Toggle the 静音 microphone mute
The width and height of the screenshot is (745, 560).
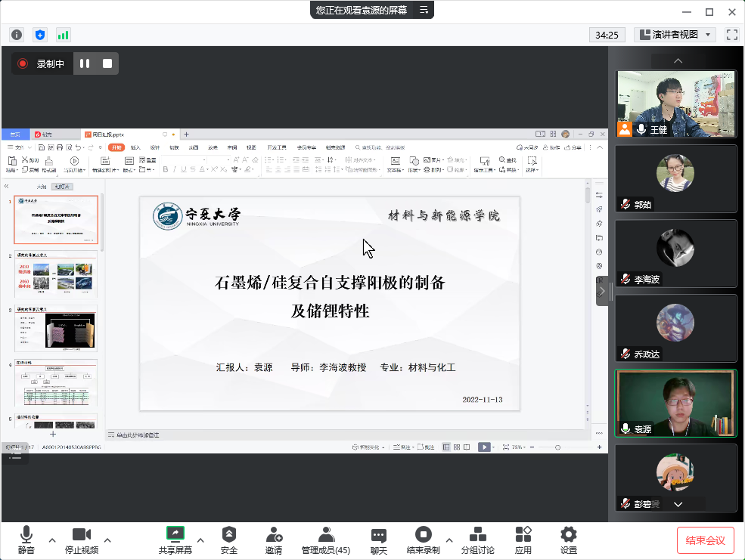click(26, 540)
